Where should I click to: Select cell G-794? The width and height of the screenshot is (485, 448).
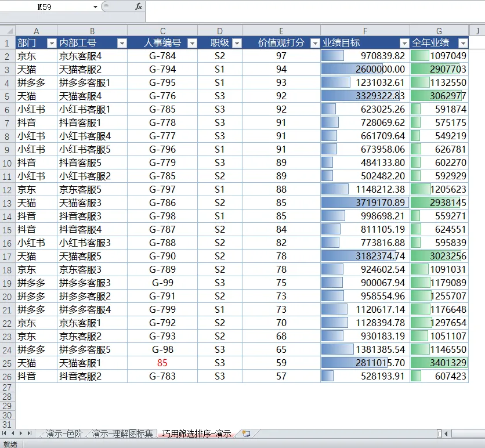(x=162, y=69)
